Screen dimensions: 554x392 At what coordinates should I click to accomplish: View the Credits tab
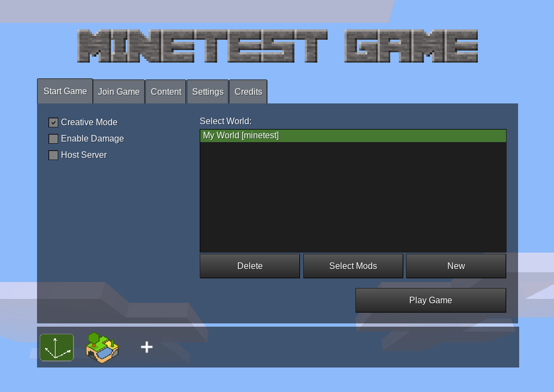tap(248, 91)
